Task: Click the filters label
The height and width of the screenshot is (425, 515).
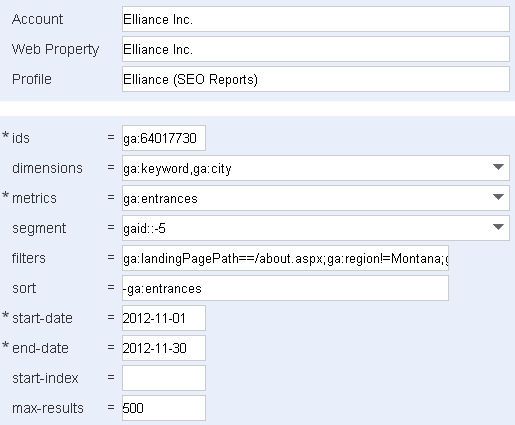Action: (29, 258)
